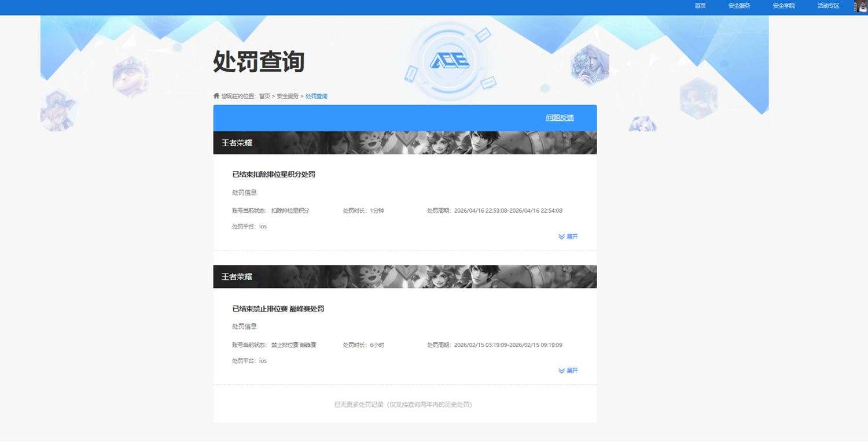
Task: Expand the 已结束扣除排位星积分处罚 record details
Action: 571,236
